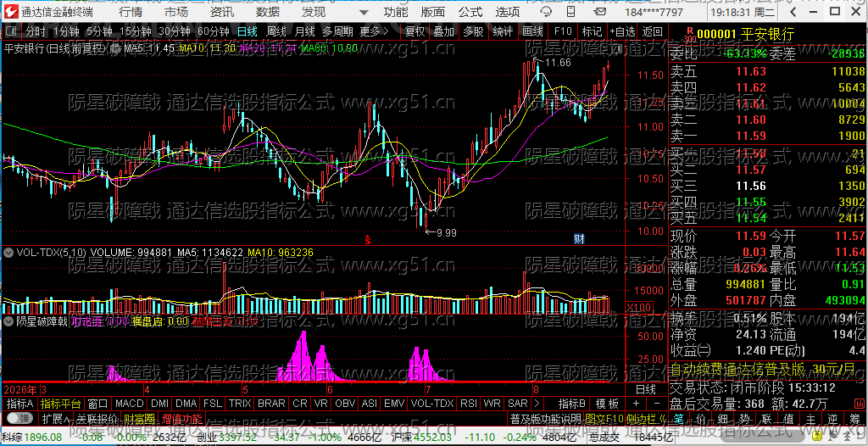Image resolution: width=868 pixels, height=446 pixels.
Task: Toggle the 画线 drawing tools
Action: [532, 32]
